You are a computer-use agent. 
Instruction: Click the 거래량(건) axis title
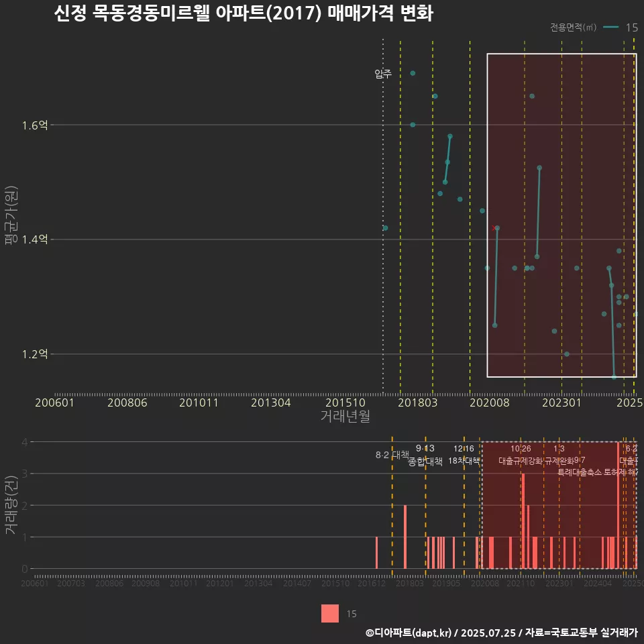(11, 504)
